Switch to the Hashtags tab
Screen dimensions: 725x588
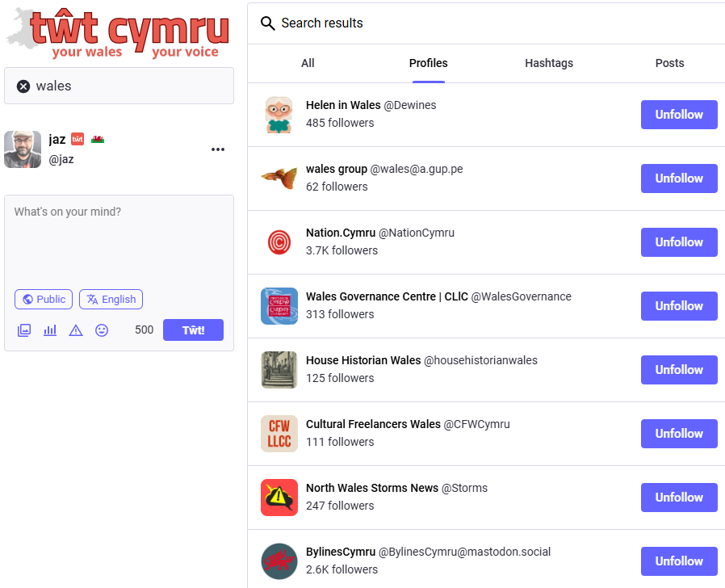pos(549,63)
